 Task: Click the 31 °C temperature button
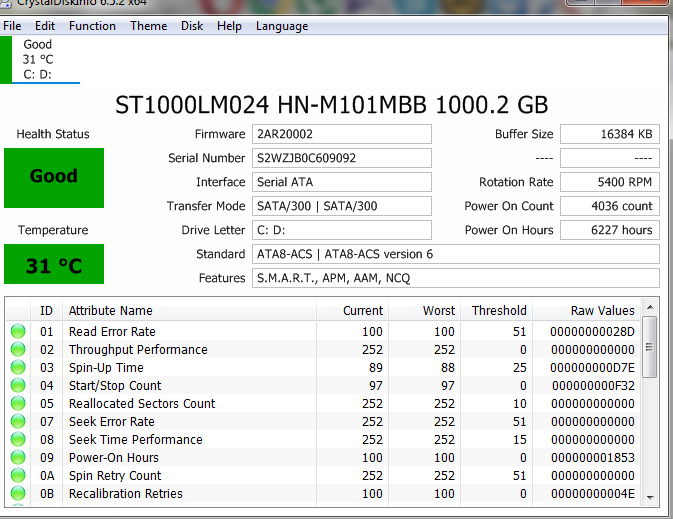pyautogui.click(x=54, y=267)
